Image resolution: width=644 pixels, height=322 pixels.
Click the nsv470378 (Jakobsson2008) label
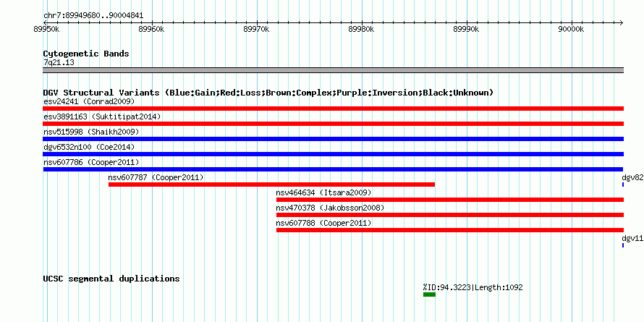coord(330,208)
